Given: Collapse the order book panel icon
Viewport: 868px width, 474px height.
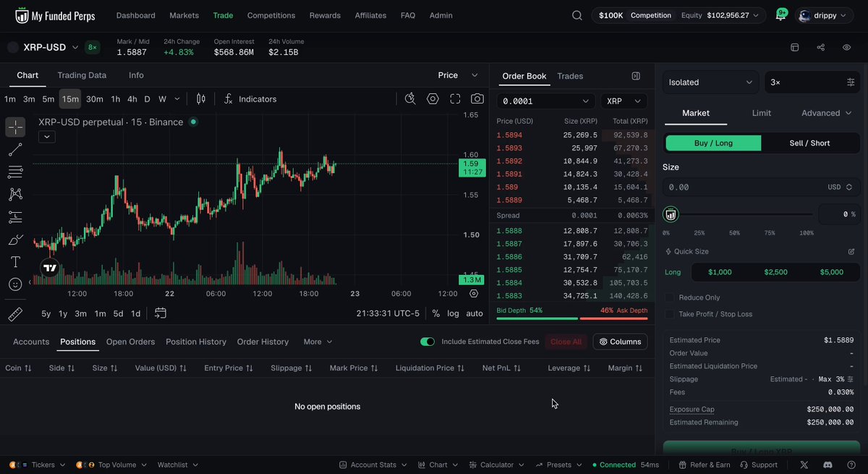Looking at the screenshot, I should coord(636,76).
